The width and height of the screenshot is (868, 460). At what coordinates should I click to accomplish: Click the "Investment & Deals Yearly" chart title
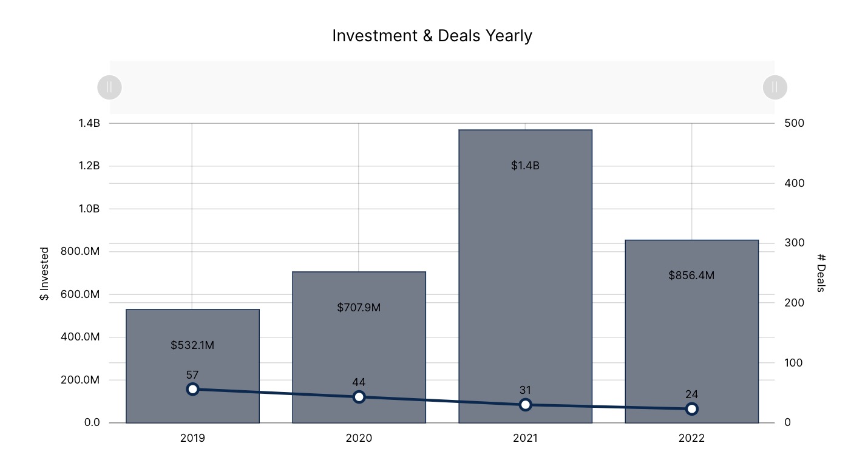(432, 36)
